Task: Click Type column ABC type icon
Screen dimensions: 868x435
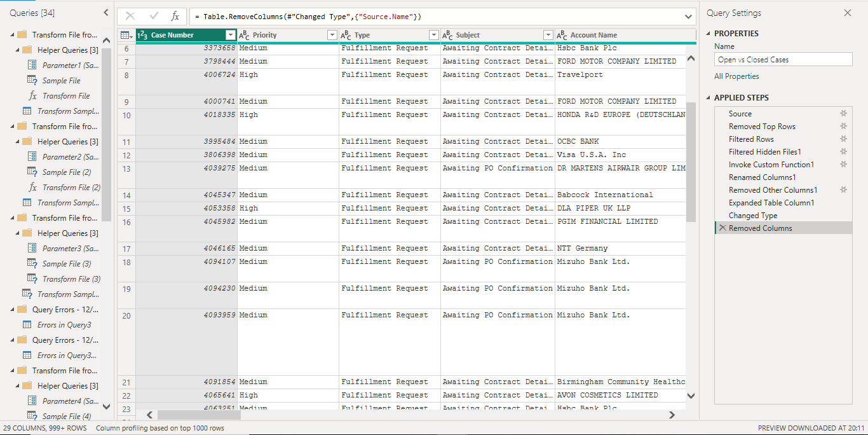Action: coord(346,35)
